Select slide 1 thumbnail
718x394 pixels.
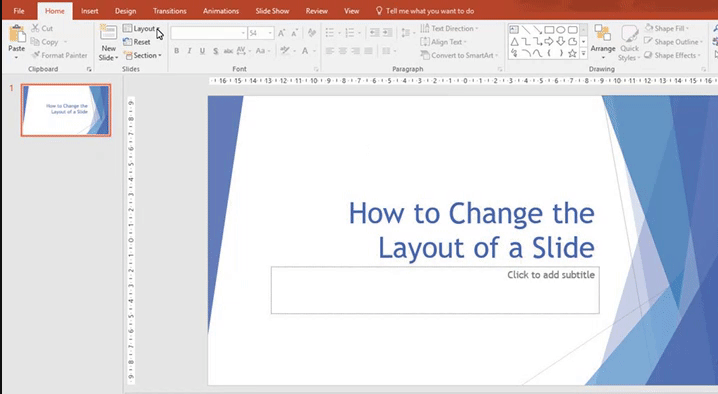pos(66,110)
